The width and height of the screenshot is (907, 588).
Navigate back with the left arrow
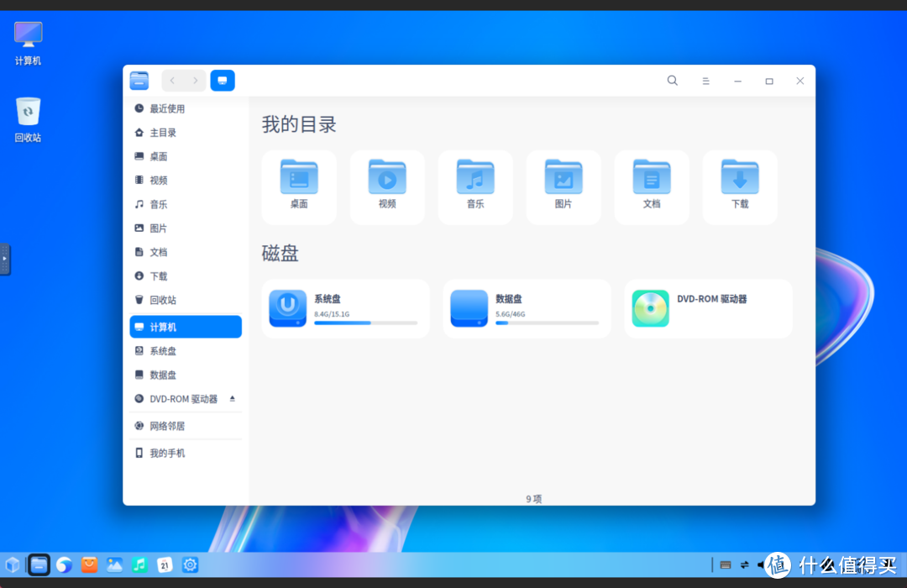(x=170, y=80)
